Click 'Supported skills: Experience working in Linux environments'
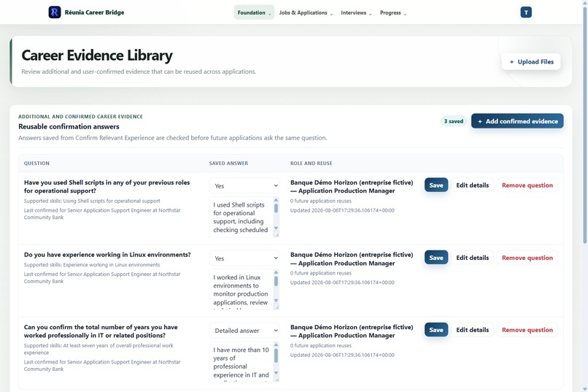 pyautogui.click(x=92, y=265)
